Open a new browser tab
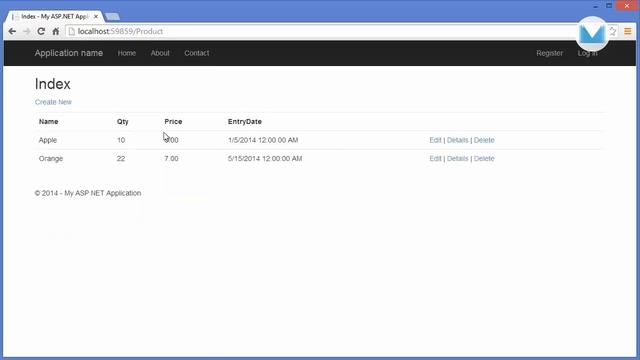 112,16
